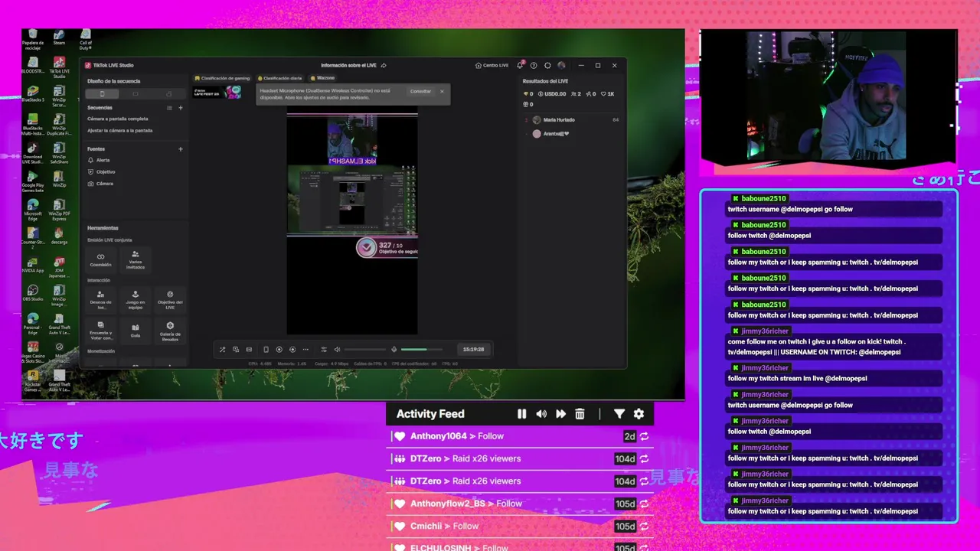Open Encuesta y Votar tool
Viewport: 980px width, 551px height.
(100, 331)
